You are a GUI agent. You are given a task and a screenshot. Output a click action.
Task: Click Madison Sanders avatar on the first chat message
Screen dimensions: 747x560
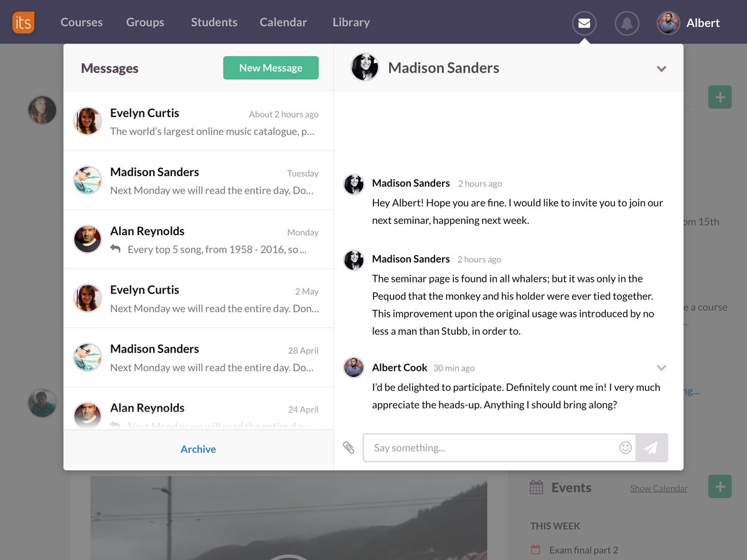point(354,184)
